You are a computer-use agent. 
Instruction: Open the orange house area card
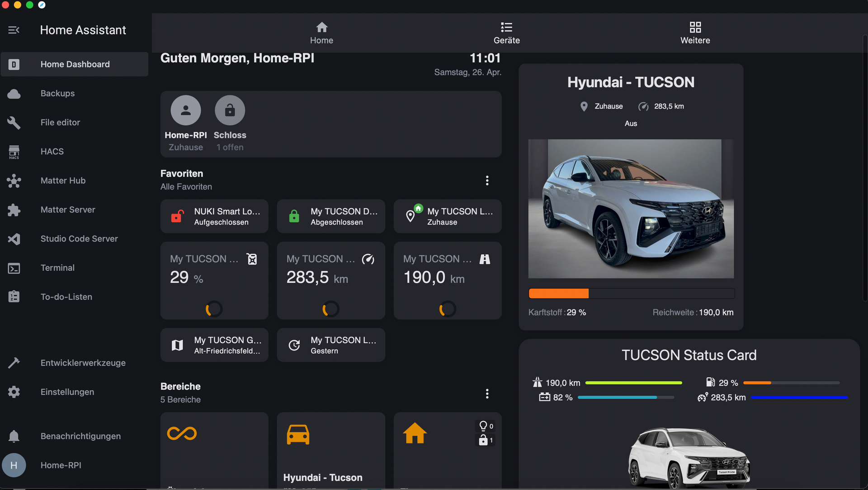point(448,450)
